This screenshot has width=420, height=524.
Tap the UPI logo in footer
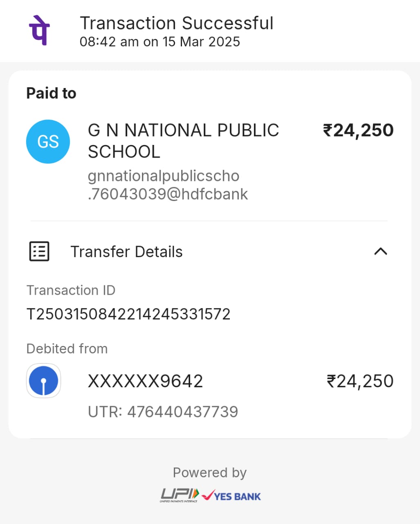tap(180, 495)
